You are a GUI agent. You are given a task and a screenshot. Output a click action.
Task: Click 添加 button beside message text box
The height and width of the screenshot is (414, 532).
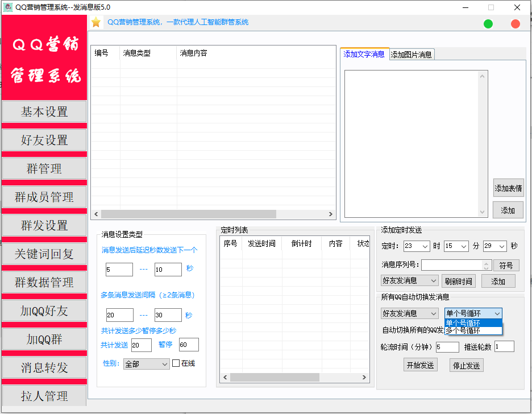508,210
